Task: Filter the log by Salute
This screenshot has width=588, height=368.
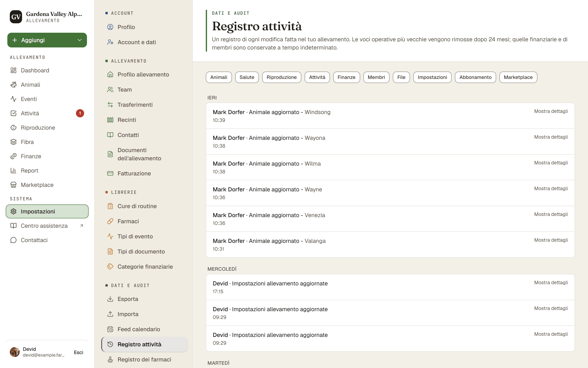Action: click(x=247, y=77)
